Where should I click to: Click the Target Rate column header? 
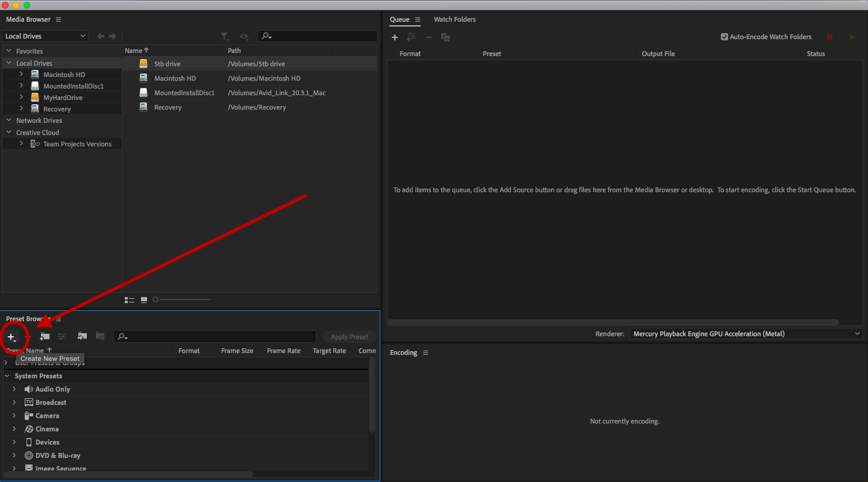click(329, 351)
